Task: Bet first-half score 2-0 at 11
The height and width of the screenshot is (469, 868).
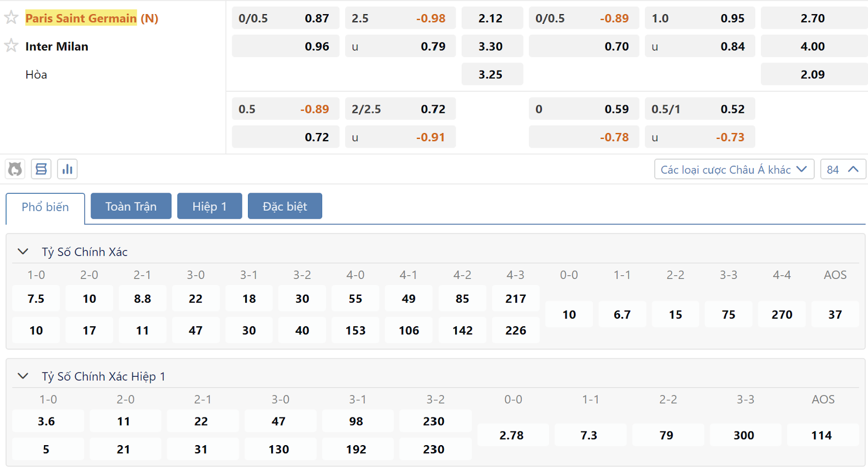Action: click(x=125, y=421)
